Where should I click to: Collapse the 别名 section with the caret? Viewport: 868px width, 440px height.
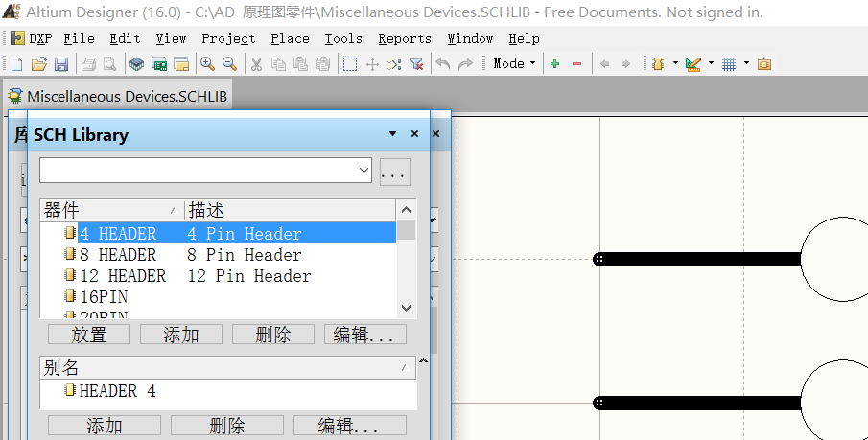[423, 360]
